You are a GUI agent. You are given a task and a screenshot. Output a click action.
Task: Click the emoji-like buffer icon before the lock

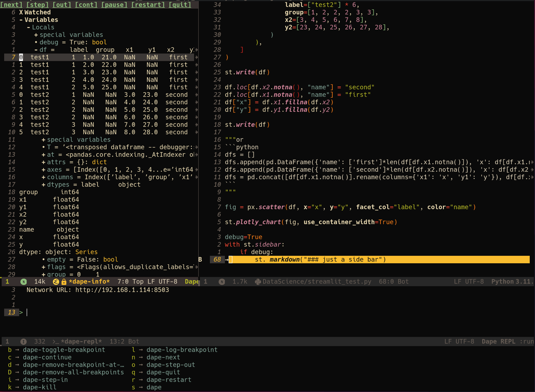pyautogui.click(x=56, y=282)
